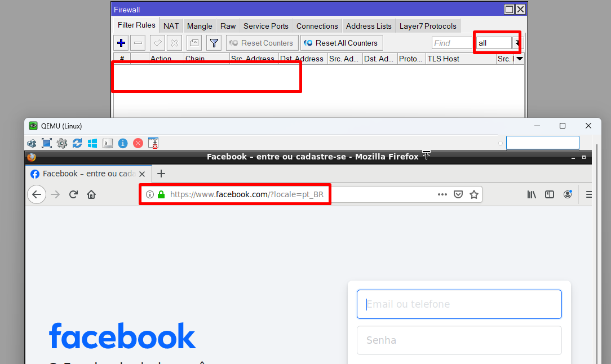
Task: Open the gear settings icon in QEMU toolbar
Action: coord(62,144)
